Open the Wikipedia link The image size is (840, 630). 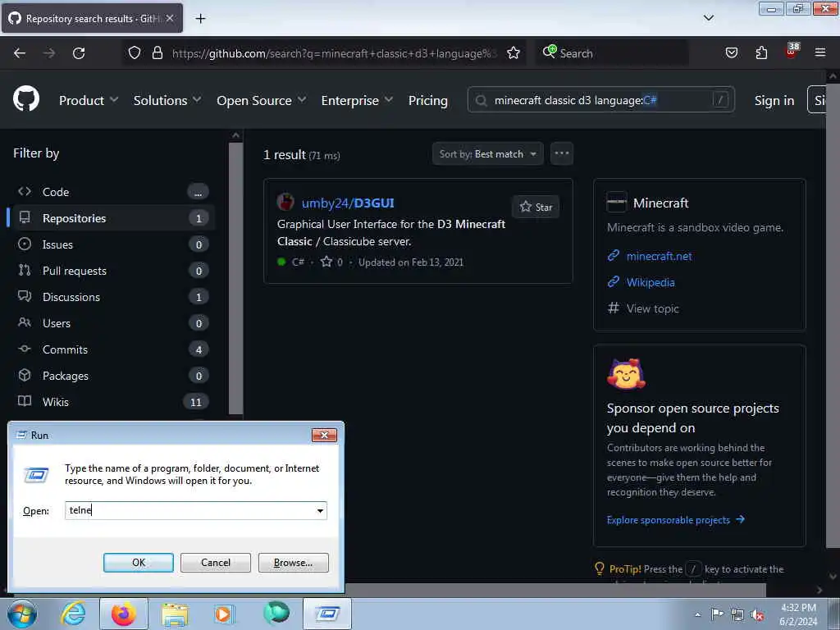pyautogui.click(x=651, y=282)
